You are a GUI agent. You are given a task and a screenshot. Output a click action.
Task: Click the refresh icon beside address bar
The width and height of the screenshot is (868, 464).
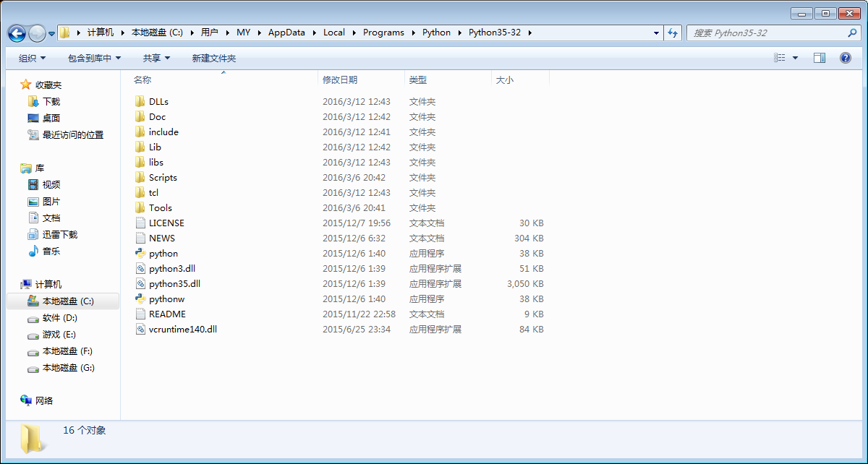tap(673, 33)
